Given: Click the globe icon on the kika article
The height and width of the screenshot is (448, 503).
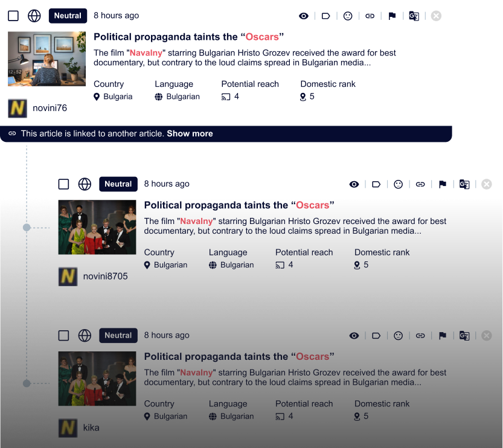Looking at the screenshot, I should pos(85,336).
